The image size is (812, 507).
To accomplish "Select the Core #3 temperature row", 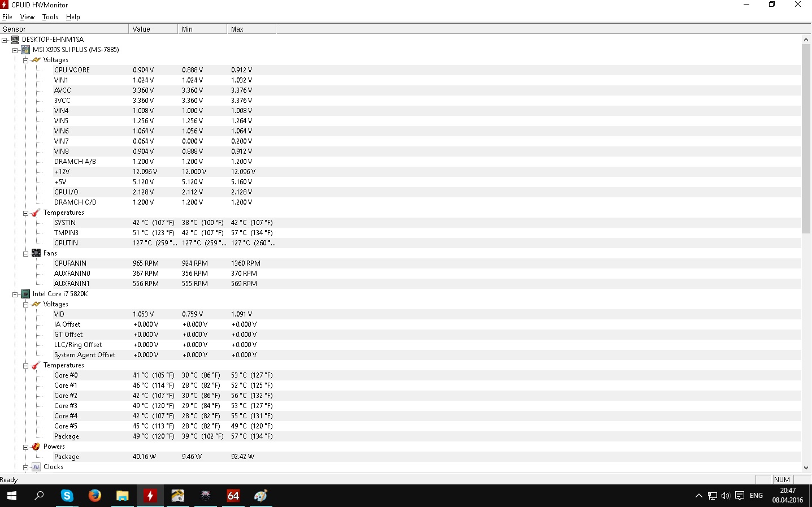I will click(427, 406).
